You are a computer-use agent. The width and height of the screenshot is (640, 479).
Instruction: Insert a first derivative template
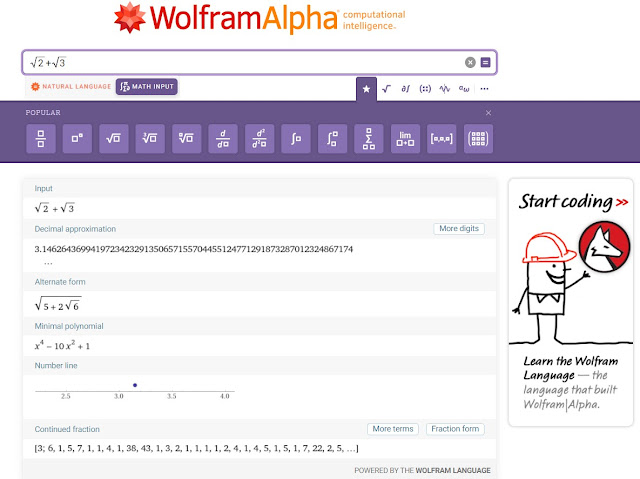(x=223, y=139)
